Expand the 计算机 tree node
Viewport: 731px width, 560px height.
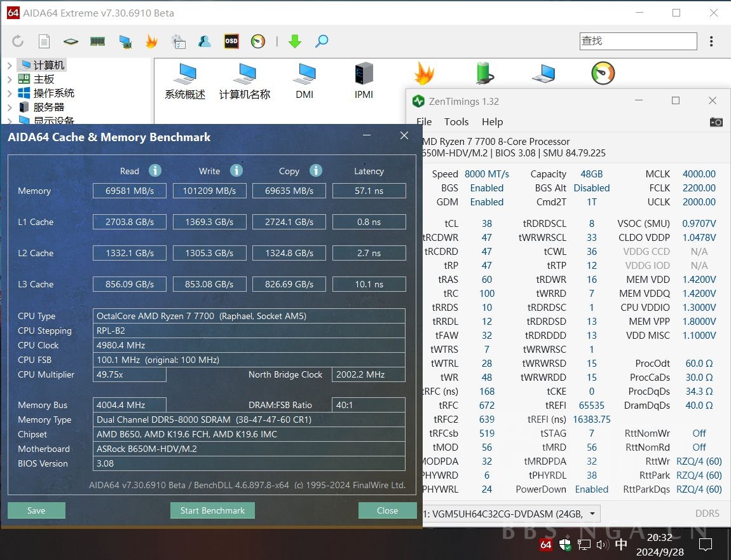click(10, 65)
